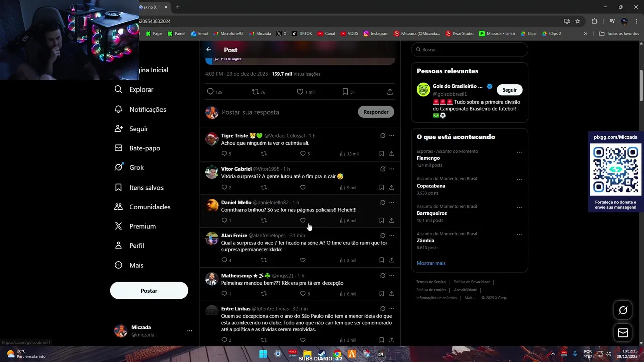Repost Vitor Gabriel's reply

[264, 187]
